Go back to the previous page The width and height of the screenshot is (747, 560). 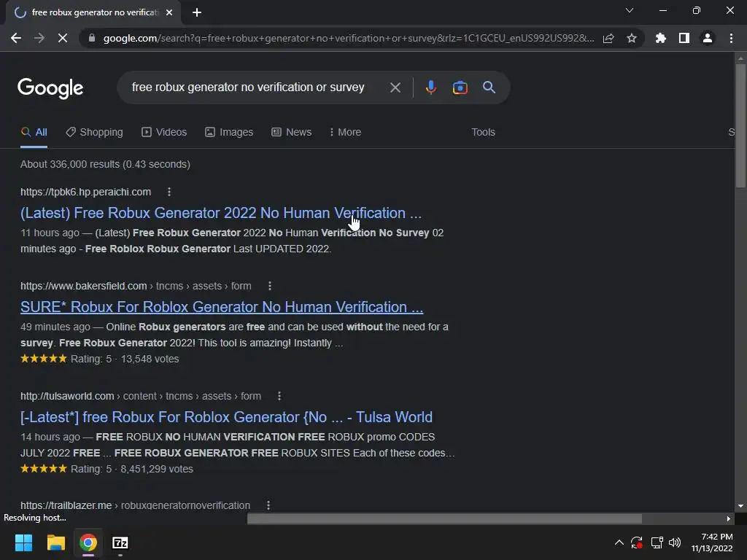[16, 38]
